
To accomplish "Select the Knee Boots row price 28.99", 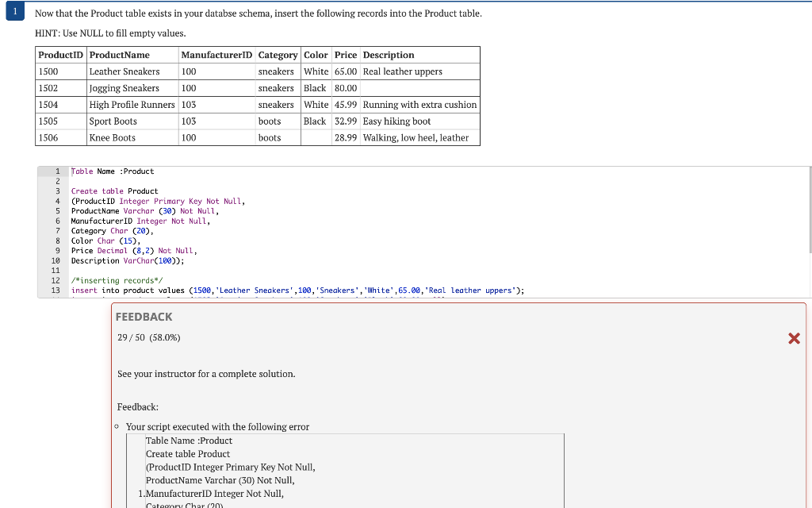I will click(346, 137).
